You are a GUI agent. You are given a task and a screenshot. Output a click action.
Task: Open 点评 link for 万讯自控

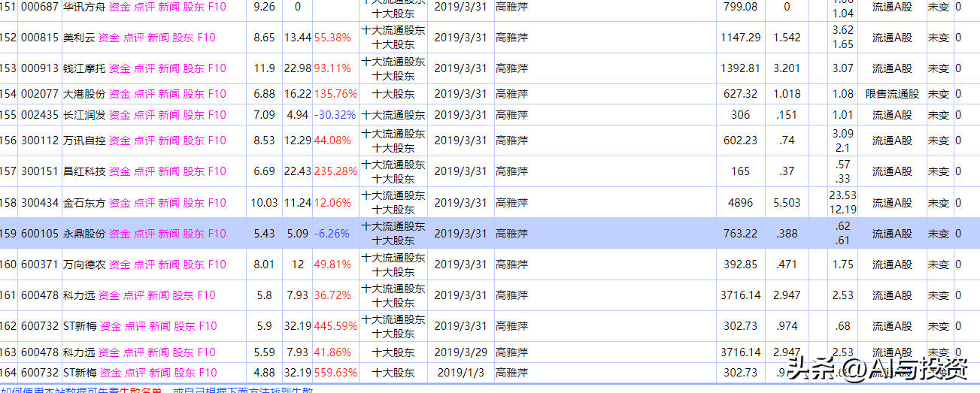tap(144, 141)
